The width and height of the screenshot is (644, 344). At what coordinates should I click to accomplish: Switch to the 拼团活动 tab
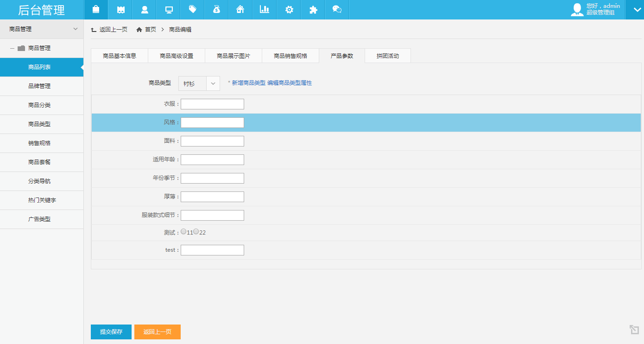(x=388, y=56)
